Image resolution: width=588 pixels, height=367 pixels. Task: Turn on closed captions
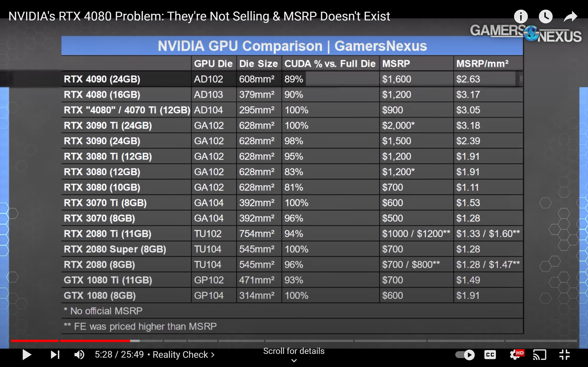pyautogui.click(x=490, y=355)
